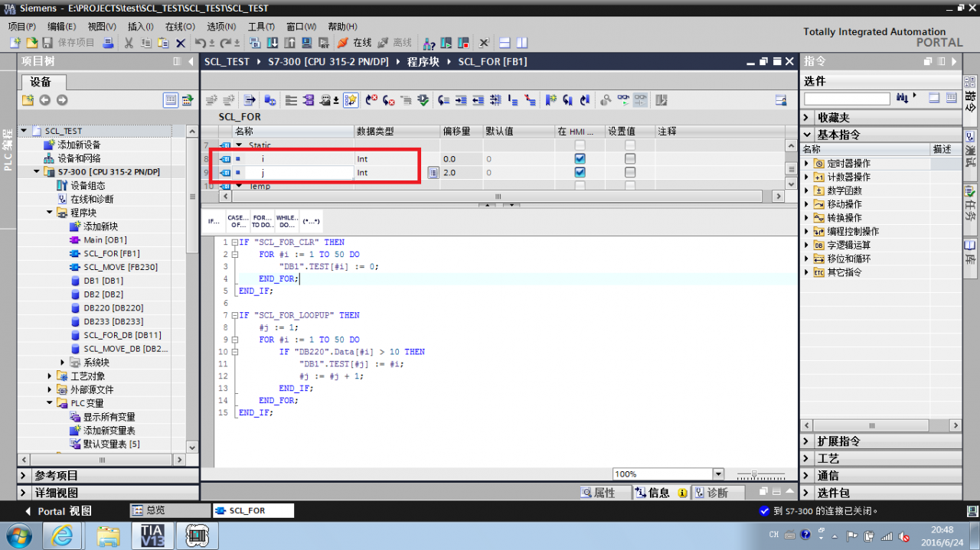This screenshot has width=980, height=550.
Task: Expand the 外部源文件 folder
Action: point(50,390)
